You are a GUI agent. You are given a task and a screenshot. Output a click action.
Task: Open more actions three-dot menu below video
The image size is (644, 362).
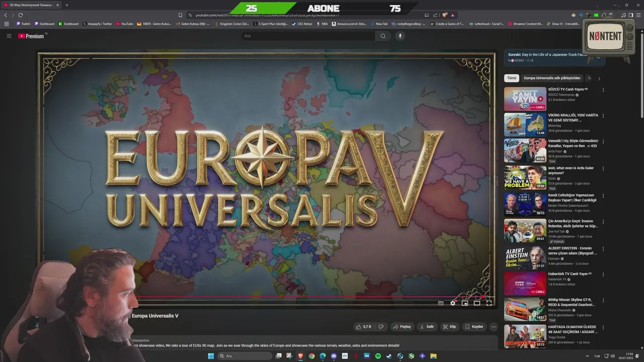[494, 326]
